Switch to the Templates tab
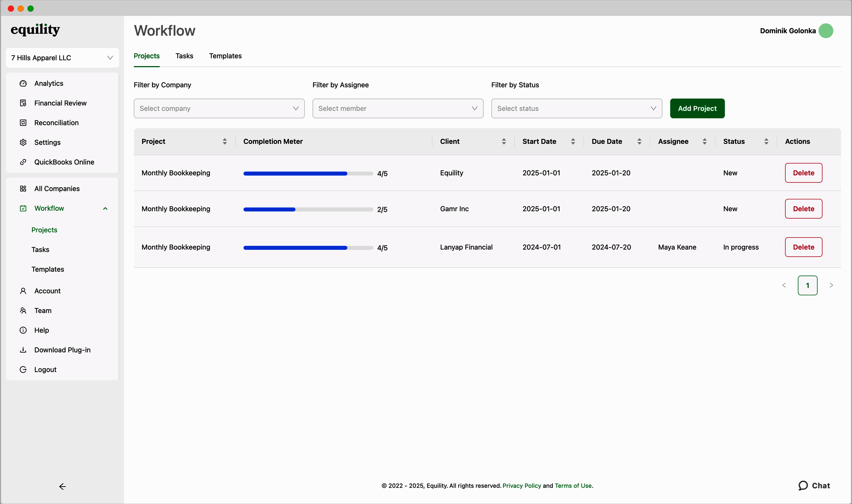This screenshot has height=504, width=852. click(x=225, y=56)
